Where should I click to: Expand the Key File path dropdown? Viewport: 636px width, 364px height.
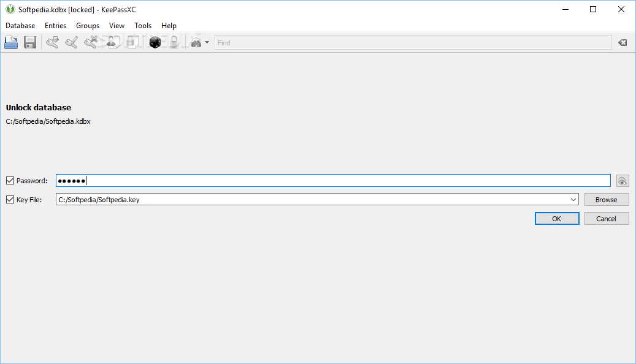573,199
